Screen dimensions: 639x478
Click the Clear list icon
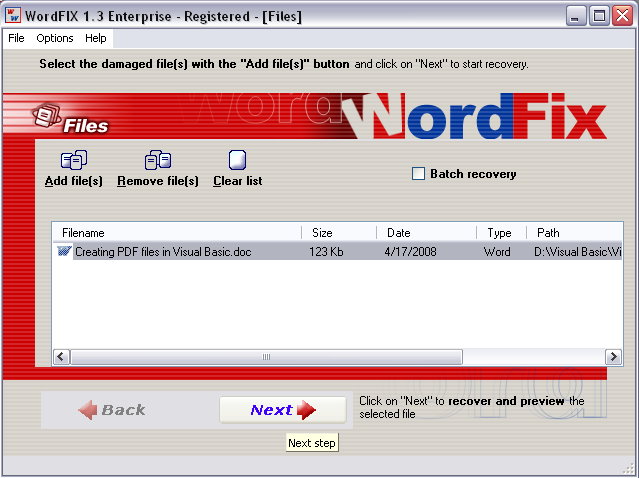tap(237, 160)
